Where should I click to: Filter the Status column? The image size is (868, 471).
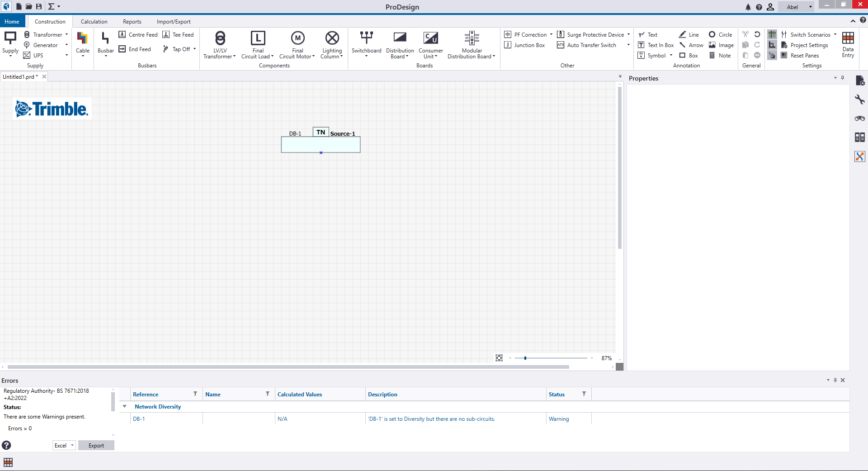point(584,394)
